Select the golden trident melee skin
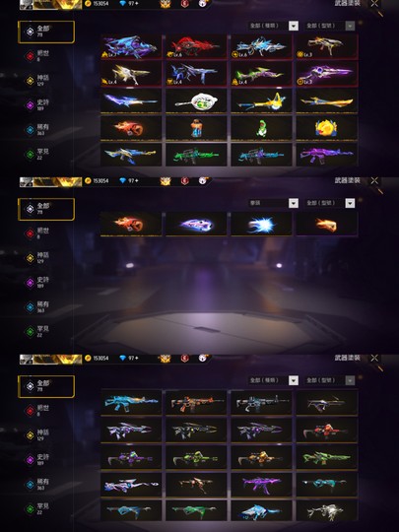399x532 pixels. point(261,100)
